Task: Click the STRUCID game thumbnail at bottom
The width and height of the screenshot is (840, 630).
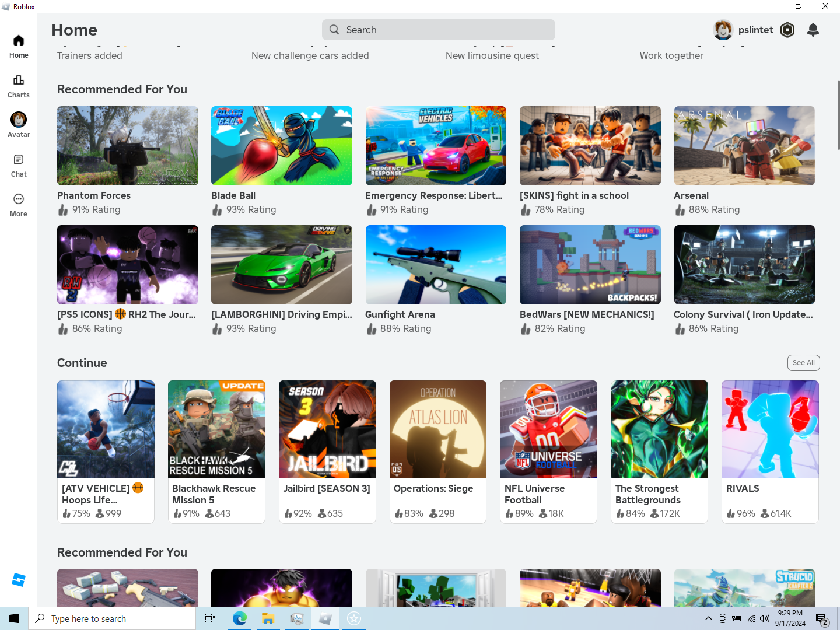Action: [744, 587]
